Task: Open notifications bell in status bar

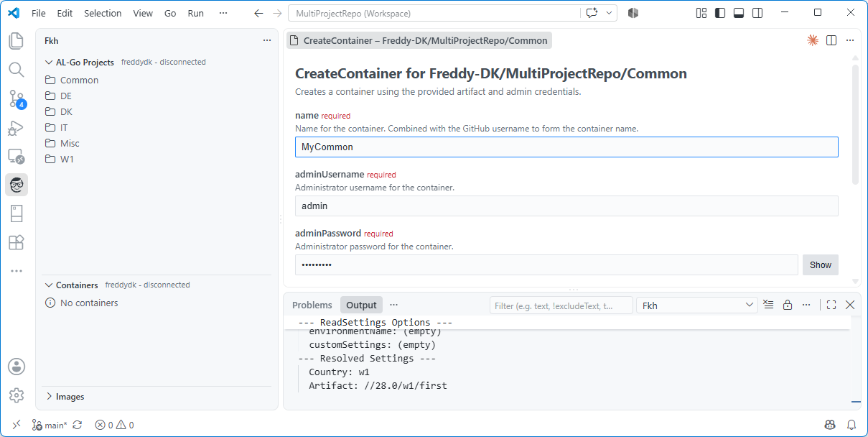Action: click(851, 425)
